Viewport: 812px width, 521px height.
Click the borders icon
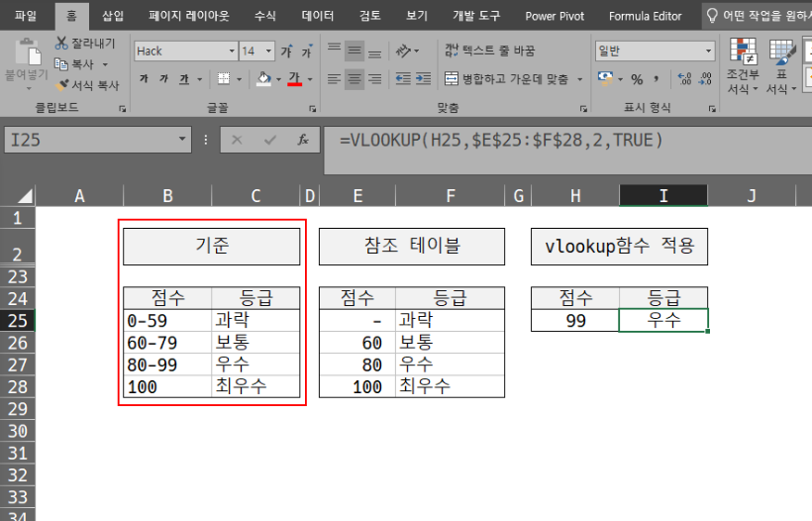coord(224,78)
